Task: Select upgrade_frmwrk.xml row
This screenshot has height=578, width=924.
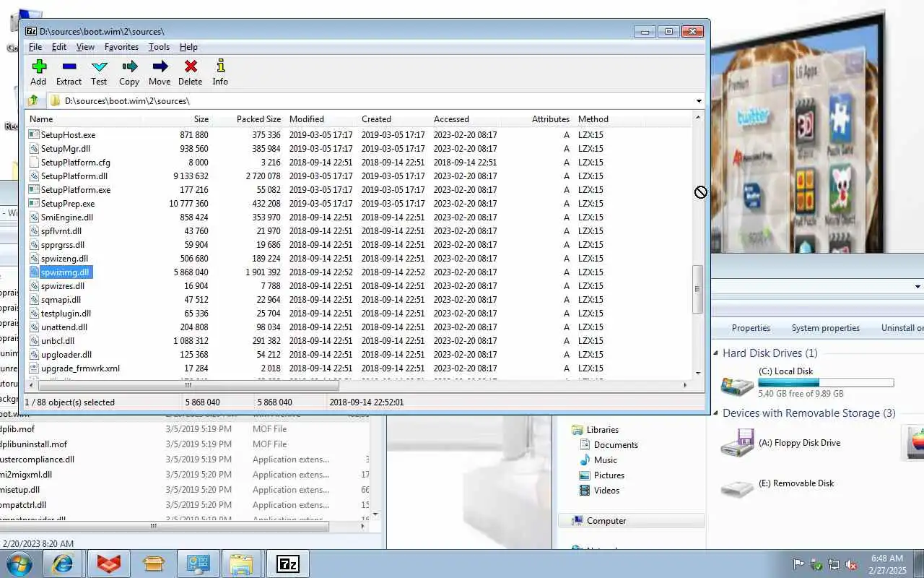Action: click(x=359, y=368)
